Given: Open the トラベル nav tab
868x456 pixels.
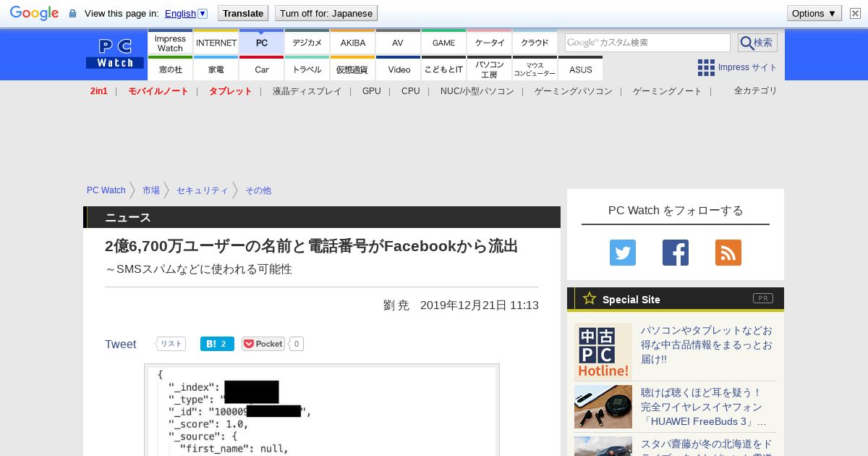Looking at the screenshot, I should click(x=307, y=69).
